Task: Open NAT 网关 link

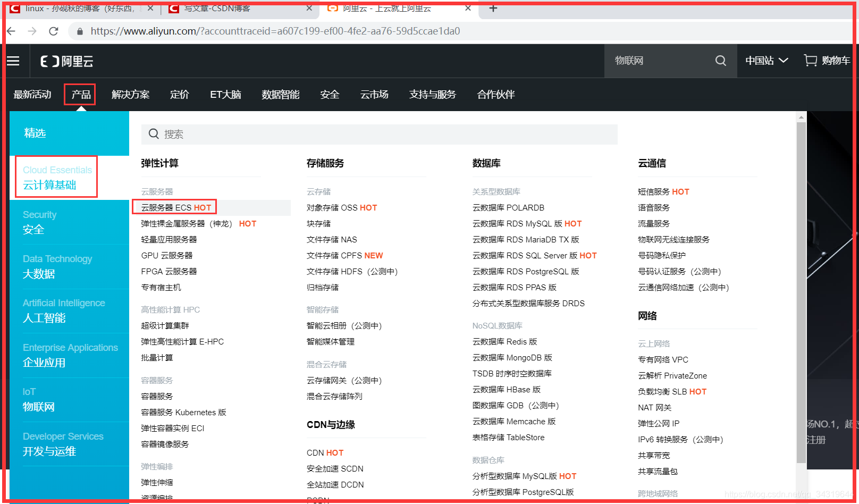Action: [x=654, y=407]
